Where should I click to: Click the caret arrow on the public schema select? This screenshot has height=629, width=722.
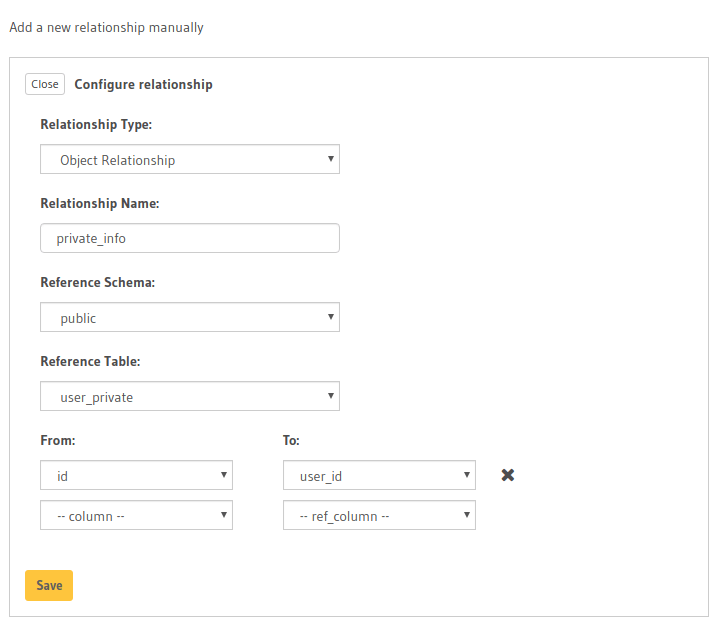pos(330,317)
